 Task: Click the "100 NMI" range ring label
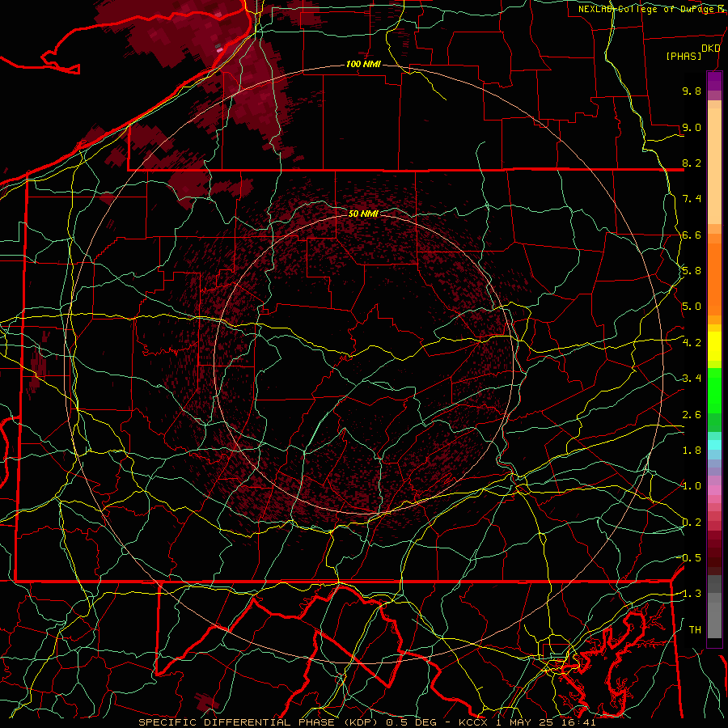[363, 64]
